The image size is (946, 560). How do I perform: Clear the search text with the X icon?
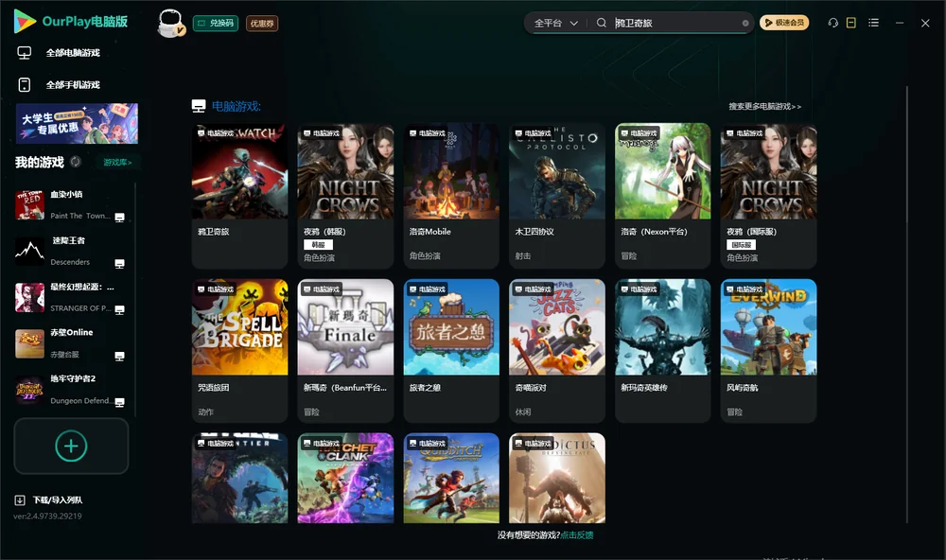pyautogui.click(x=745, y=23)
